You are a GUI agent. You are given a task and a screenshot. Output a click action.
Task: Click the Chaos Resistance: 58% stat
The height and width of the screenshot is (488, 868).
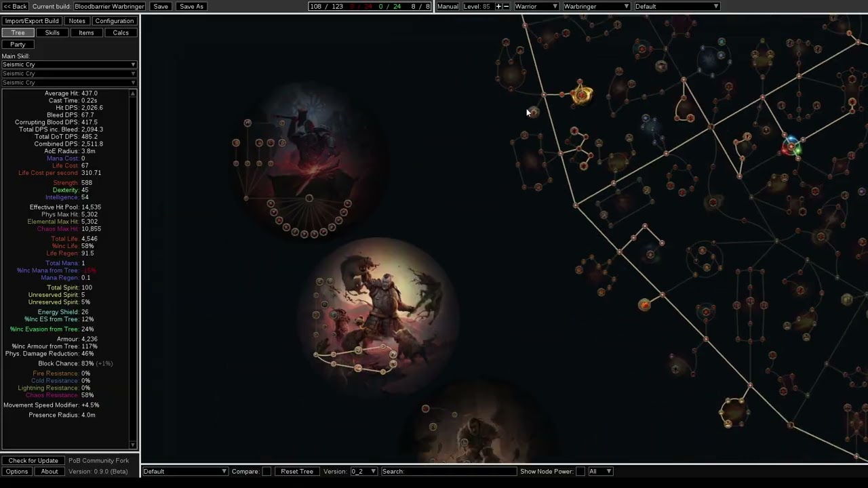pos(60,395)
